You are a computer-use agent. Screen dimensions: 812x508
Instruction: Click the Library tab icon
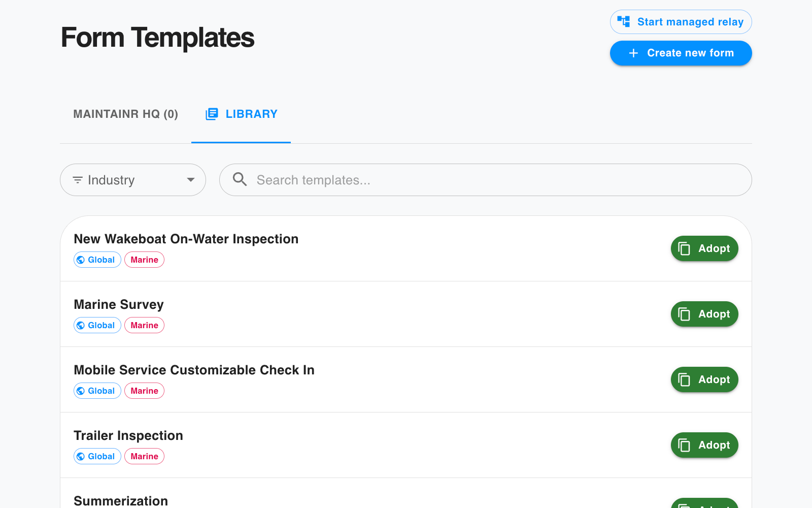click(x=212, y=114)
